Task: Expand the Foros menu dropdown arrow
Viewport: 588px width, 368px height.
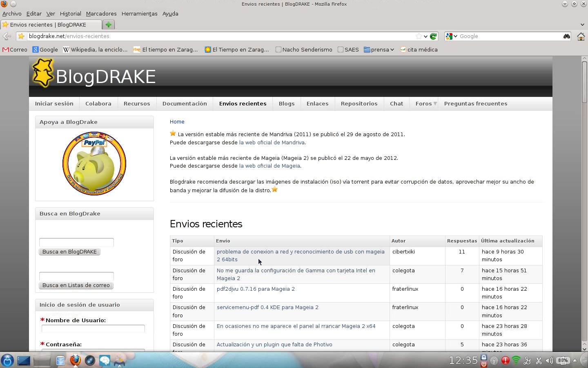Action: pos(435,103)
